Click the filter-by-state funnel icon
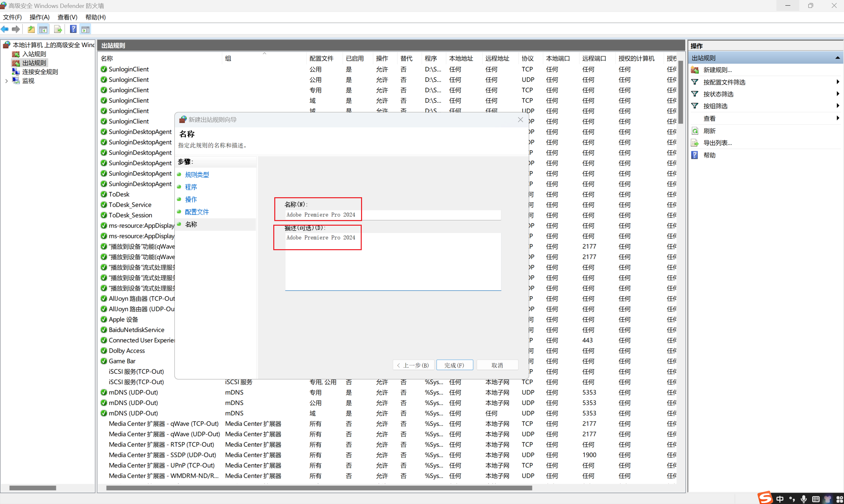Screen dimensions: 844x504 point(695,94)
